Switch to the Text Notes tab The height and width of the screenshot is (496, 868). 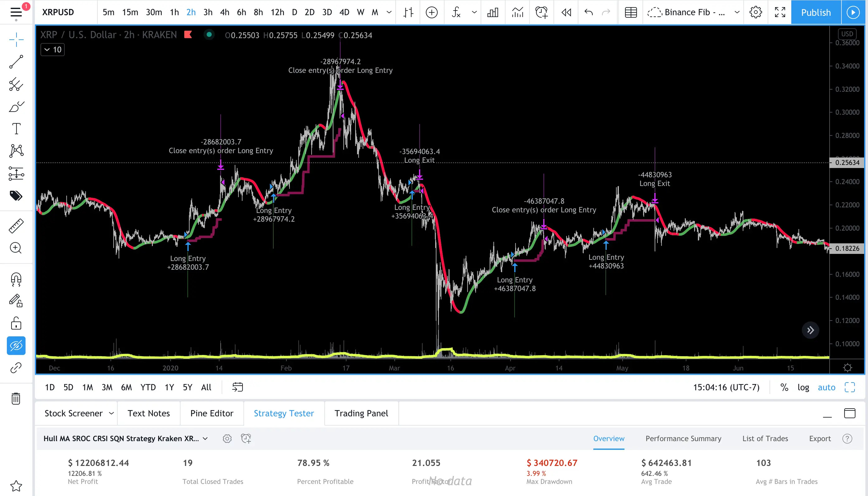point(148,413)
